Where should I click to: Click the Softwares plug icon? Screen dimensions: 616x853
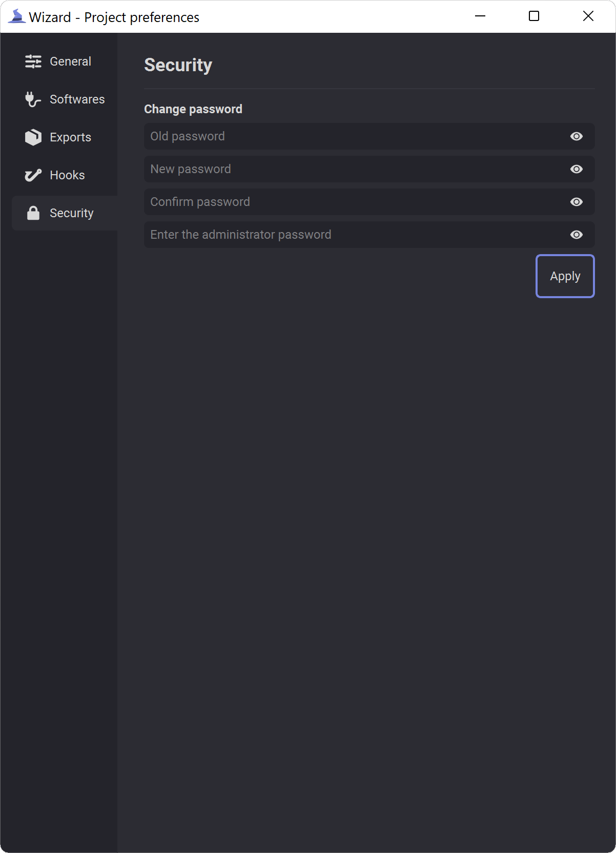coord(33,99)
